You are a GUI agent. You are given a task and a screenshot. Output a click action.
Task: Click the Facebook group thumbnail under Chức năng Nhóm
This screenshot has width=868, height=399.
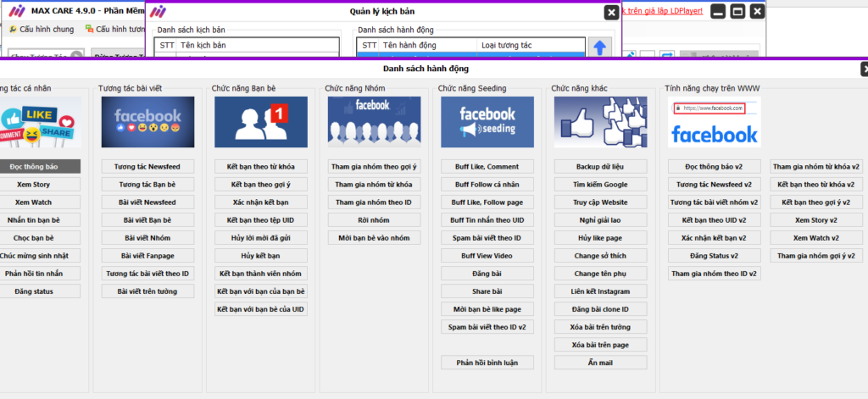[374, 122]
